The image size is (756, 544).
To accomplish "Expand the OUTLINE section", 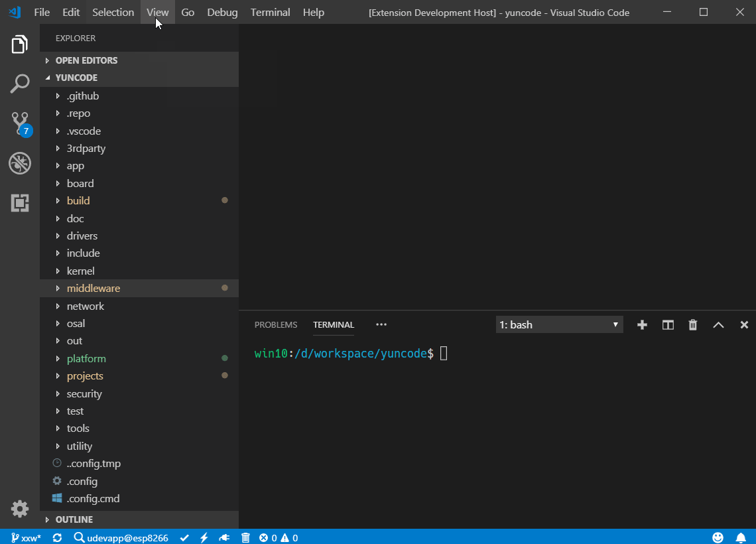I will tap(139, 519).
